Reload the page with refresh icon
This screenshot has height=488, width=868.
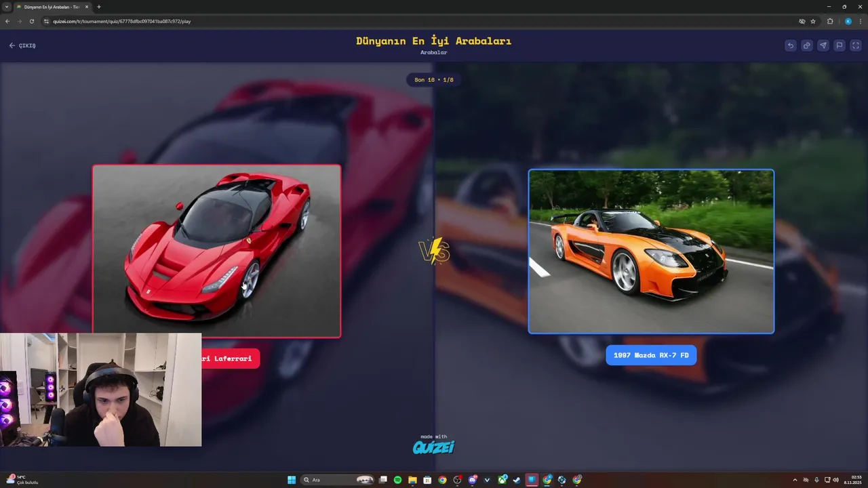pos(31,21)
